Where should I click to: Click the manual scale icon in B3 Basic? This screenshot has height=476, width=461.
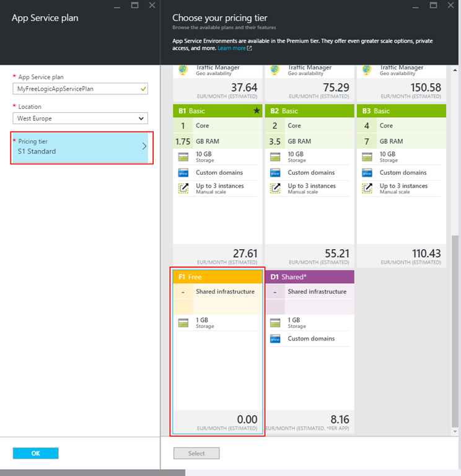pyautogui.click(x=367, y=188)
